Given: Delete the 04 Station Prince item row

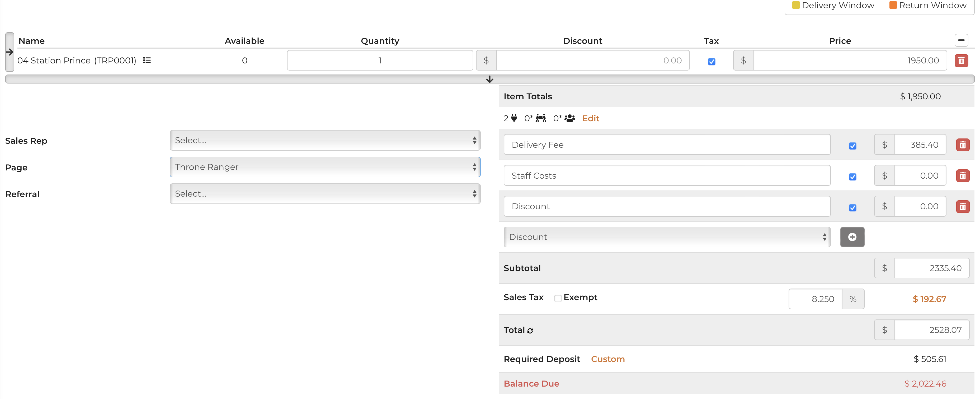Looking at the screenshot, I should click(961, 61).
